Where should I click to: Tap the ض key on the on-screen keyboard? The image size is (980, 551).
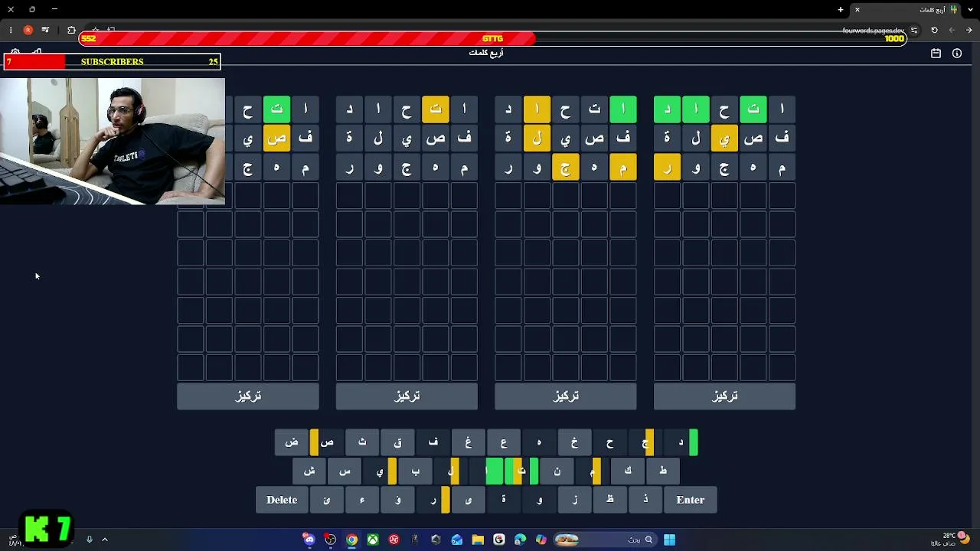(x=292, y=442)
